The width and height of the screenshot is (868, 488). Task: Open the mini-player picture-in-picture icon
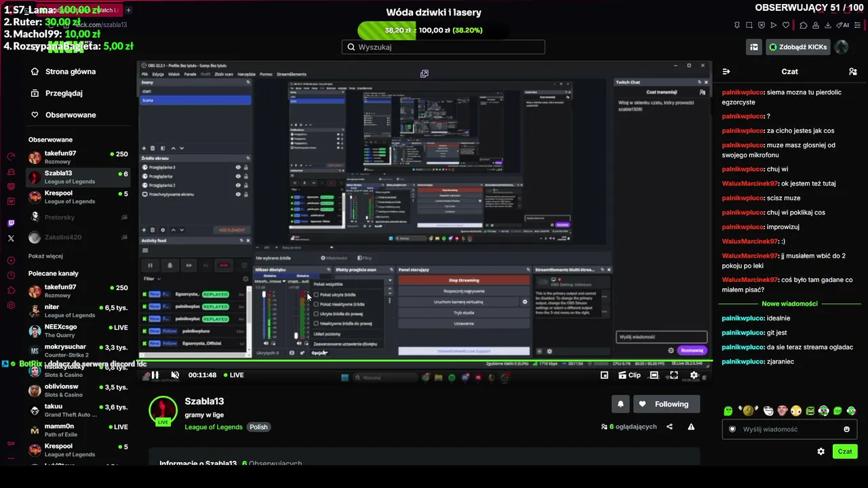click(x=604, y=375)
